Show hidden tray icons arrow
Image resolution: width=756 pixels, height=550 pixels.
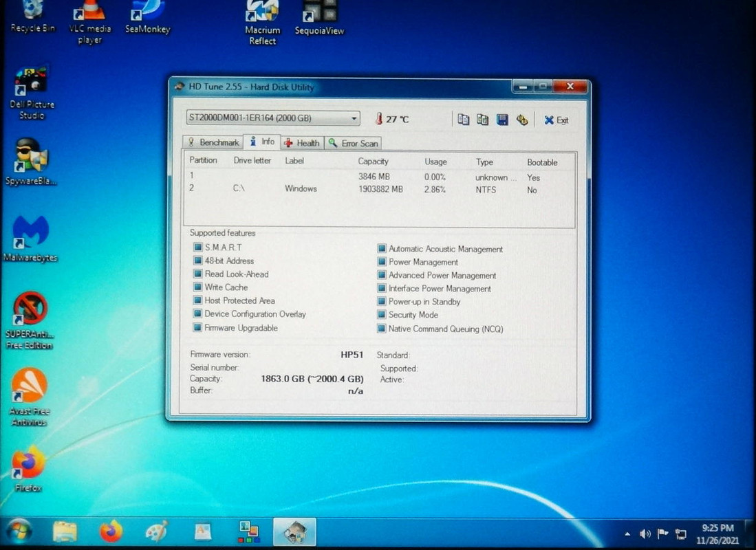[x=627, y=534]
